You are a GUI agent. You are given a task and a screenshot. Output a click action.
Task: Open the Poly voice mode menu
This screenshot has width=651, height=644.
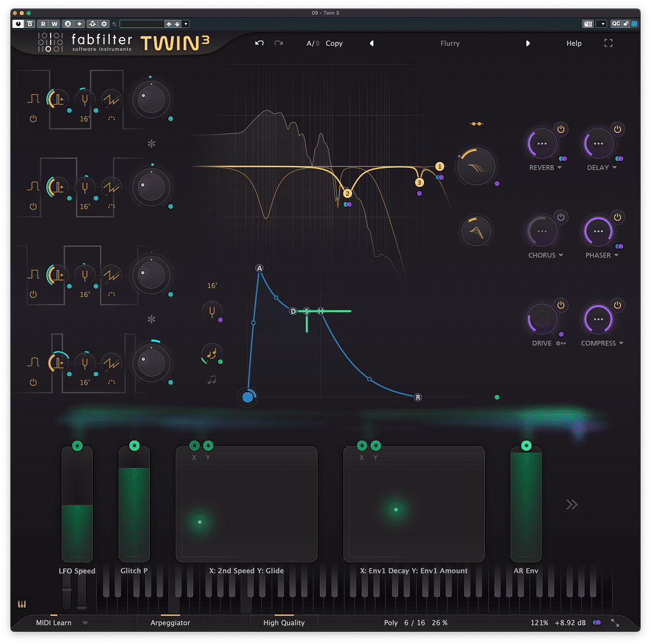(x=391, y=623)
